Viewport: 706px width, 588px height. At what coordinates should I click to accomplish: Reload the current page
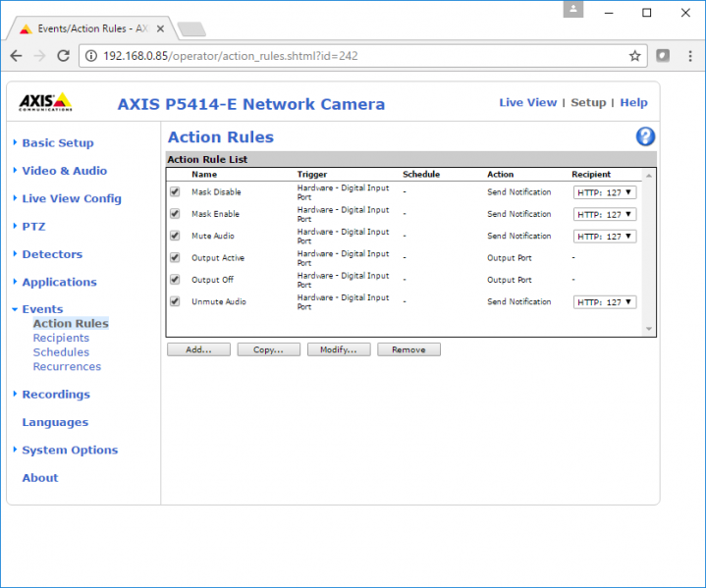click(64, 56)
